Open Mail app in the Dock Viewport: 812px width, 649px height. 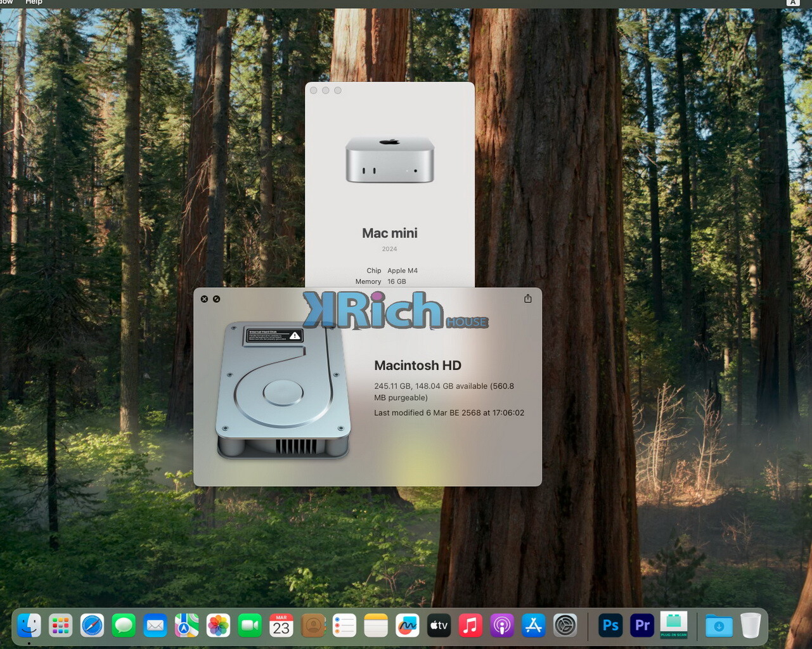click(155, 626)
